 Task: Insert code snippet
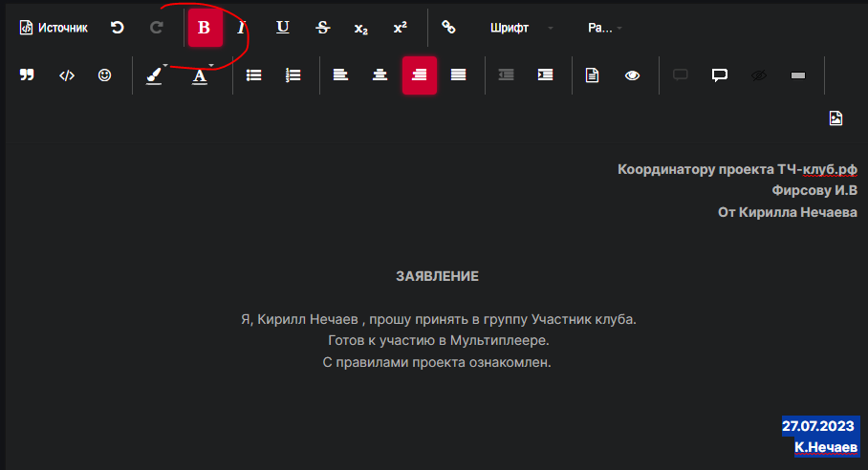[x=67, y=75]
